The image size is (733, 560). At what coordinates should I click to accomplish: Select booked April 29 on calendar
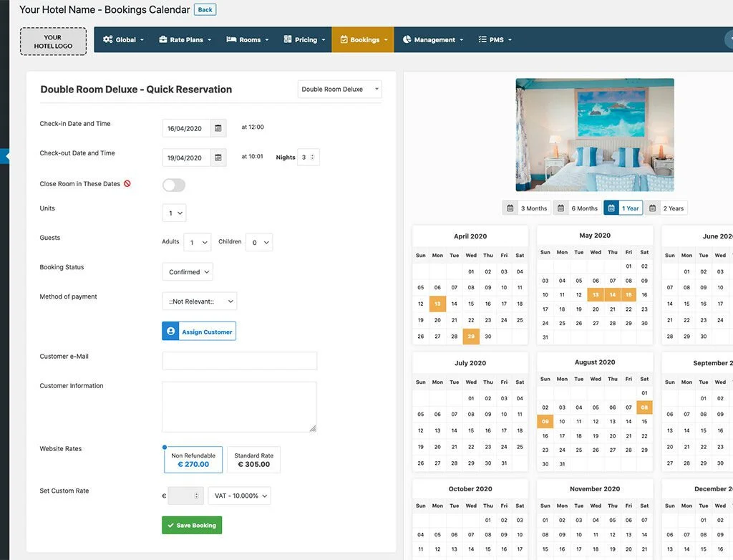coord(471,337)
